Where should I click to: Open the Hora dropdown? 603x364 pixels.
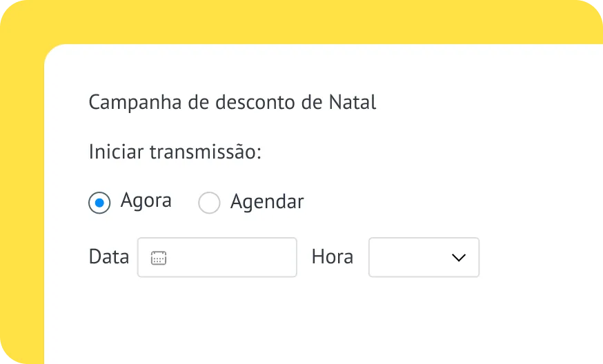(424, 258)
